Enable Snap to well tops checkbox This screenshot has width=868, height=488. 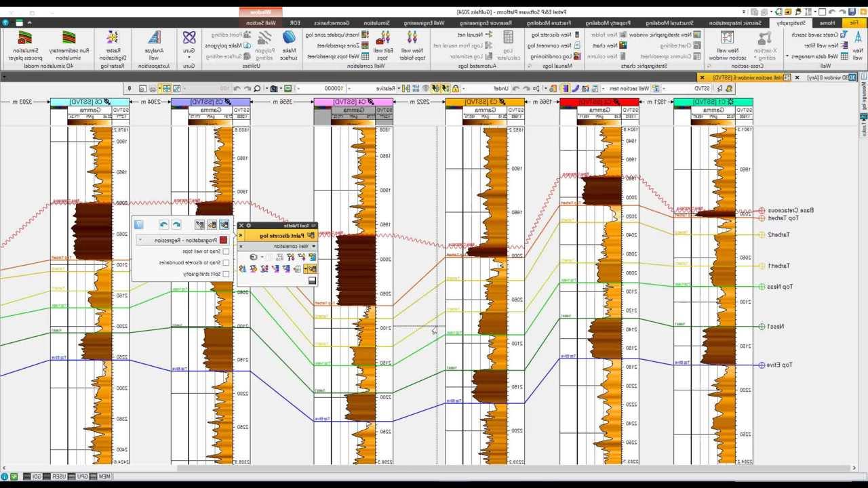(226, 251)
